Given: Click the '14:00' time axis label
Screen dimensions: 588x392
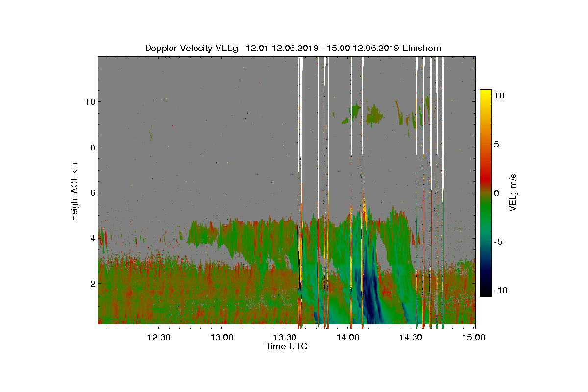Looking at the screenshot, I should pos(348,337).
